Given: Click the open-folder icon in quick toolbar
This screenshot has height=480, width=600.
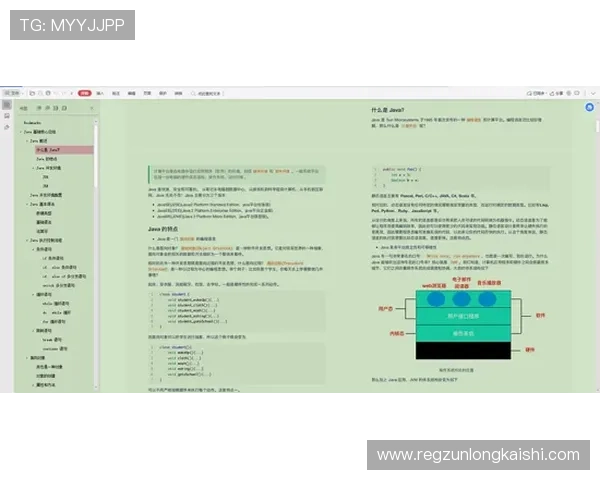Looking at the screenshot, I should tap(32, 92).
